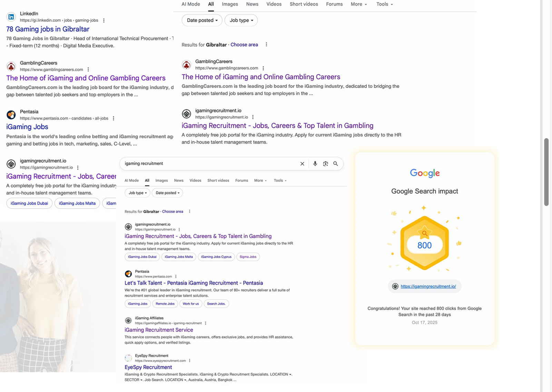Open the 78 Gaming jobs in Gibraltar link
This screenshot has height=392, width=552.
pyautogui.click(x=48, y=29)
